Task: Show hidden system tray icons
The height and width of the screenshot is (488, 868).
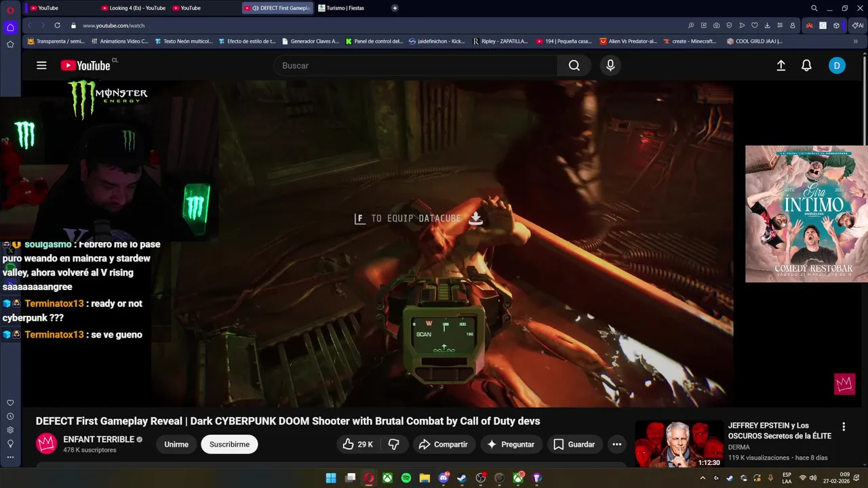Action: pyautogui.click(x=703, y=478)
